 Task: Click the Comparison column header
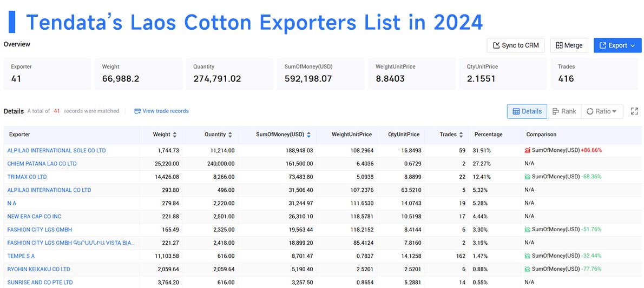coord(541,135)
